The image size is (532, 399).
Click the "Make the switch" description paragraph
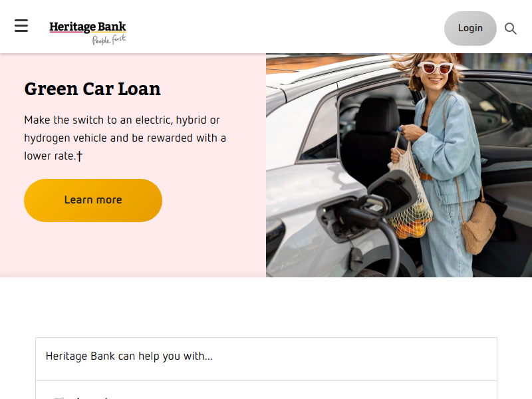(125, 138)
